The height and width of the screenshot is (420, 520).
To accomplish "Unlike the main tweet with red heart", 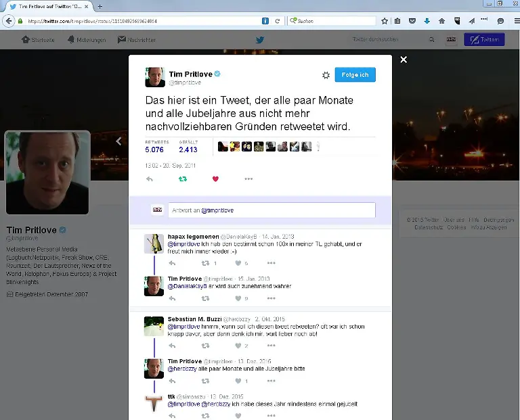I will coord(216,179).
